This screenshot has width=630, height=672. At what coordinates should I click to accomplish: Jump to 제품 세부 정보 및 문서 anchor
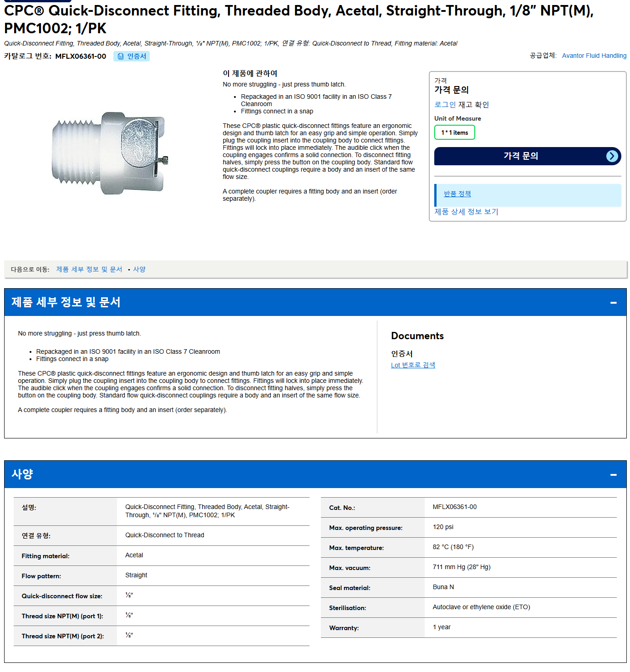coord(89,270)
